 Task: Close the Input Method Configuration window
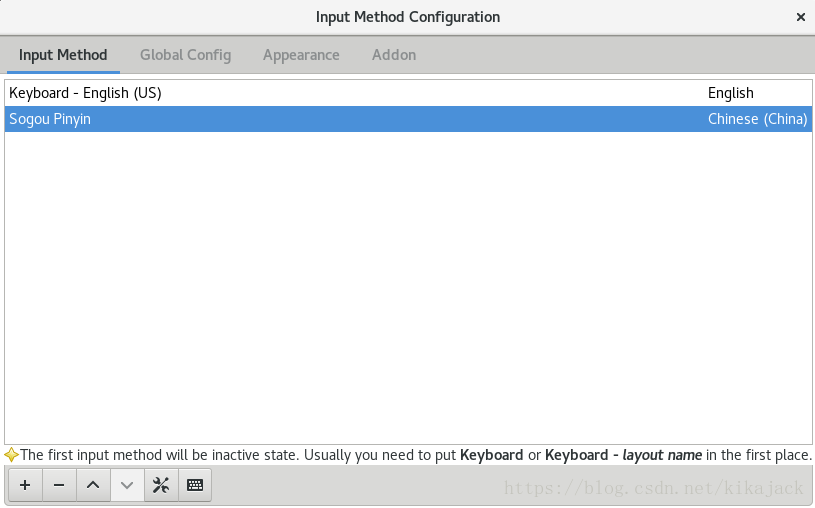[x=800, y=17]
